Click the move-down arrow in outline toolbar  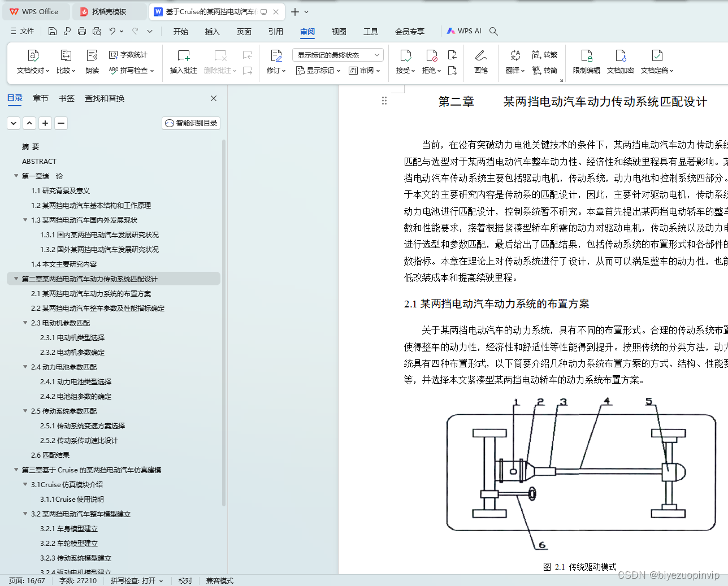[x=14, y=123]
